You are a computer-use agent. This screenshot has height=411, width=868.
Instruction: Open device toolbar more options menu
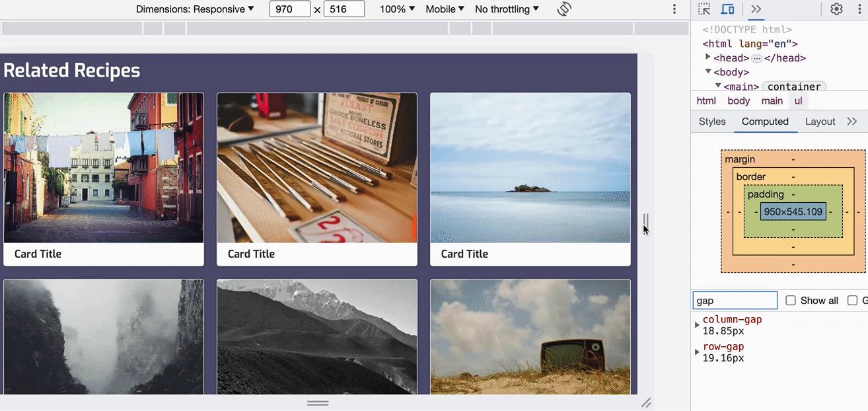pyautogui.click(x=674, y=9)
